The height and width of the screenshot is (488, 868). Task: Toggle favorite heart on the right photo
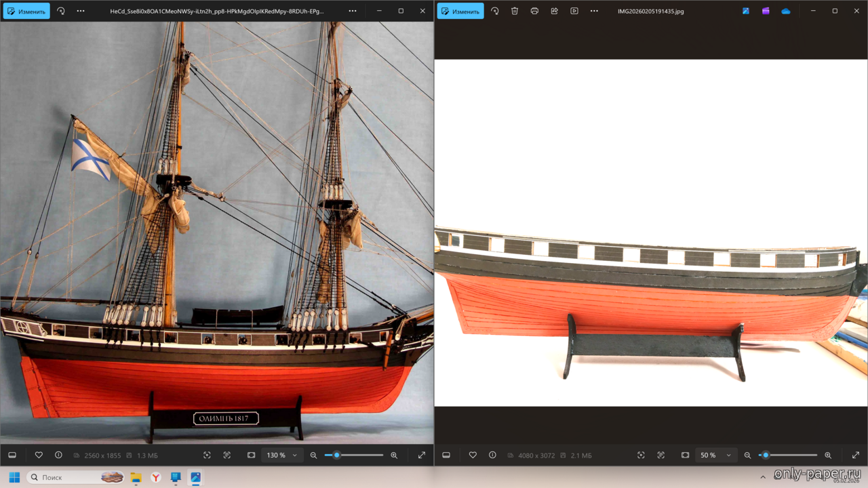pyautogui.click(x=473, y=455)
